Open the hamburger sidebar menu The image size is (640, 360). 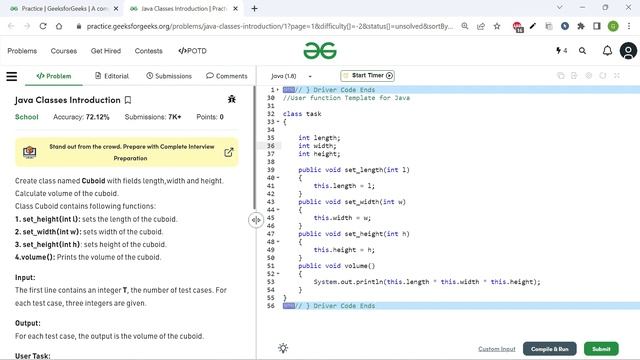(x=11, y=76)
